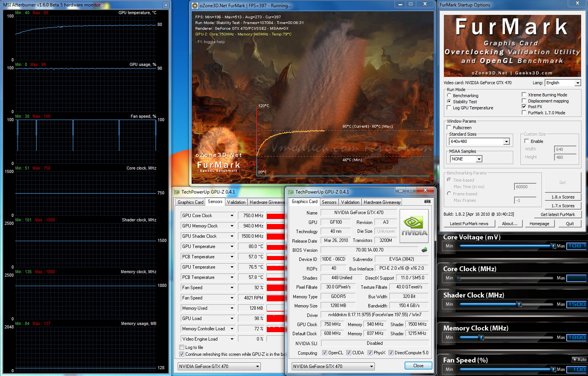Click Latest FurMark news
Image resolution: width=588 pixels, height=376 pixels.
[x=469, y=224]
